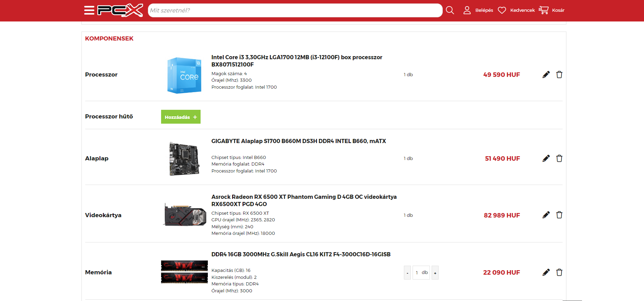Screen dimensions: 644x301
Task: Click the Intel Core processor box thumbnail
Action: click(x=184, y=75)
